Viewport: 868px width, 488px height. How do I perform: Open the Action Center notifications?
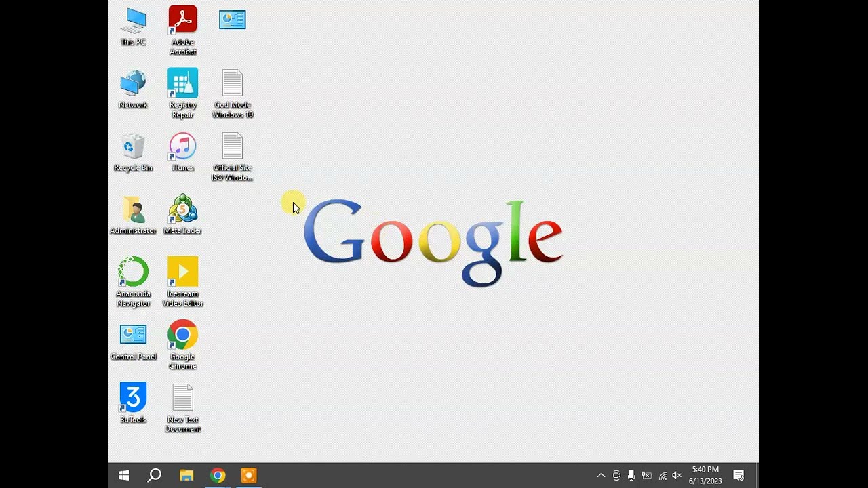739,476
